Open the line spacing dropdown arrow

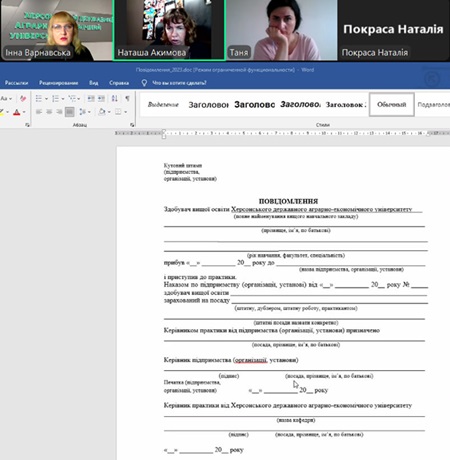click(89, 112)
